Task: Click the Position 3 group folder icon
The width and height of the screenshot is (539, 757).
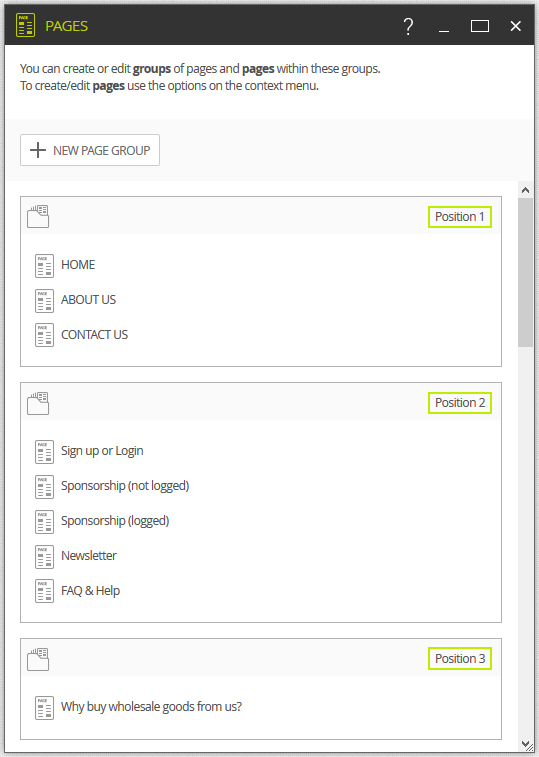Action: coord(38,659)
